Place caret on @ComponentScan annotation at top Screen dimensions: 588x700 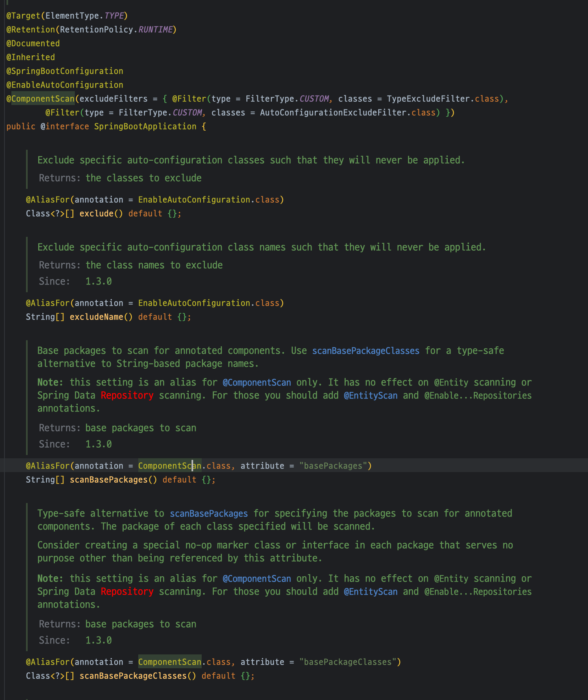click(x=41, y=99)
